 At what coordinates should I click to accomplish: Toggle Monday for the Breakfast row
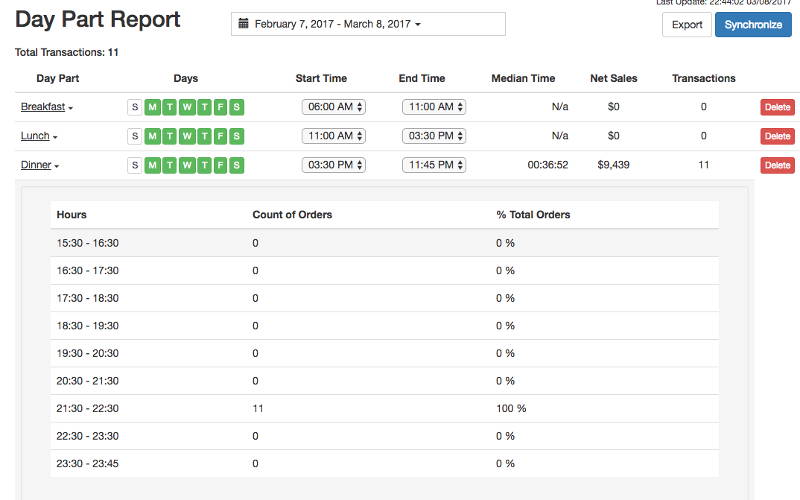pos(153,107)
